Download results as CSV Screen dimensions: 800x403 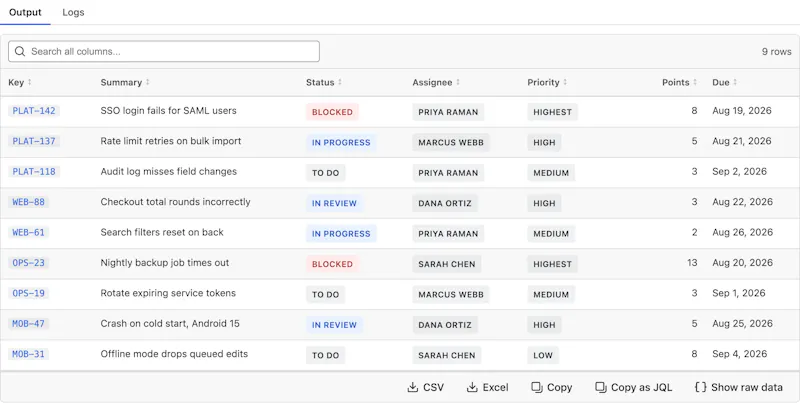pyautogui.click(x=426, y=388)
